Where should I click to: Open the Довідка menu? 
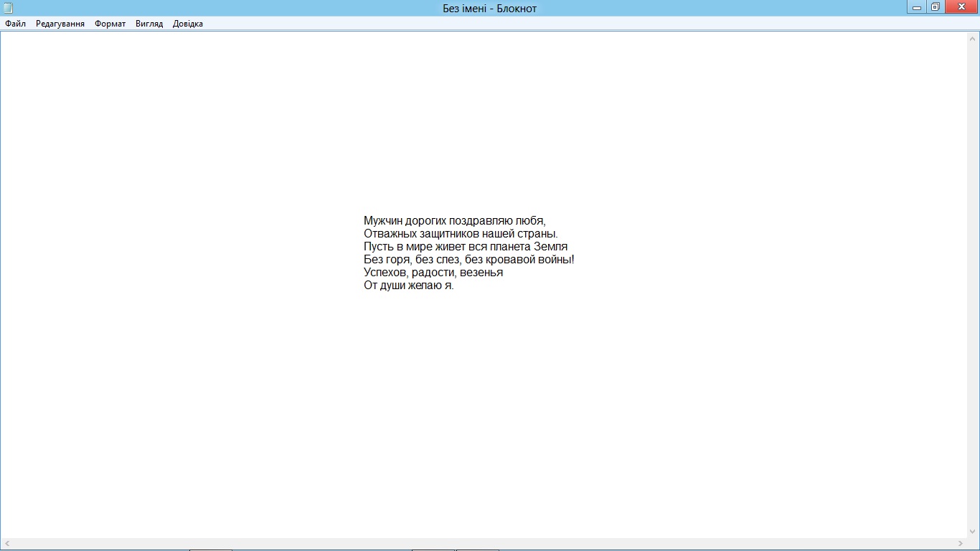188,24
